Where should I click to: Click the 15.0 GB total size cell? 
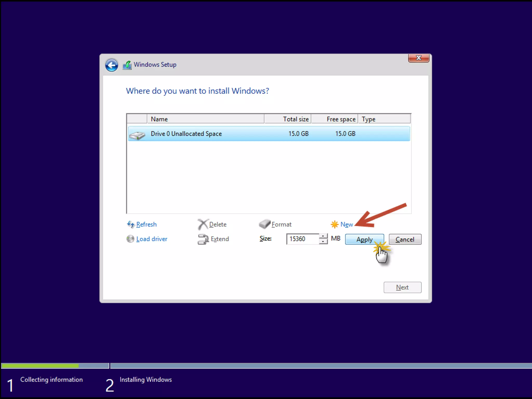298,134
